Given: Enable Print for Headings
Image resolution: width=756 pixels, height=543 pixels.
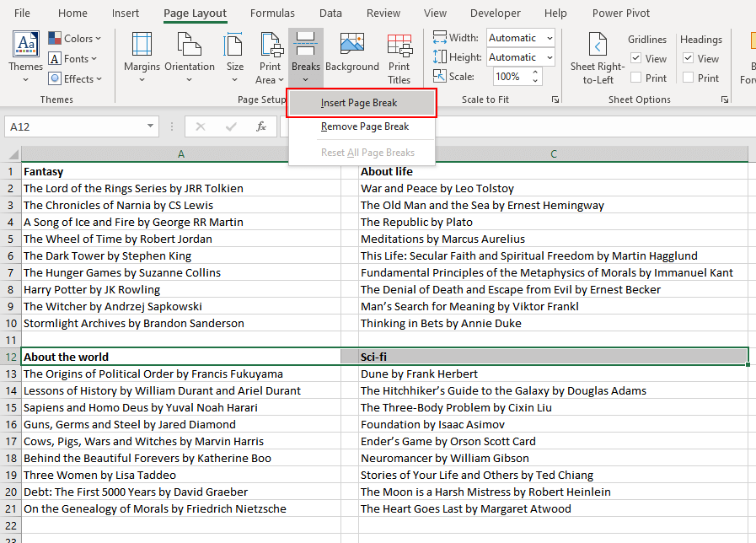Looking at the screenshot, I should (x=689, y=78).
